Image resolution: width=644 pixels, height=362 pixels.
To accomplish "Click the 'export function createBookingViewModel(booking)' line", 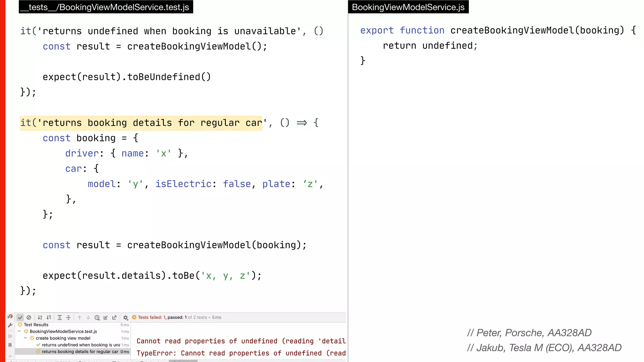I will (498, 30).
